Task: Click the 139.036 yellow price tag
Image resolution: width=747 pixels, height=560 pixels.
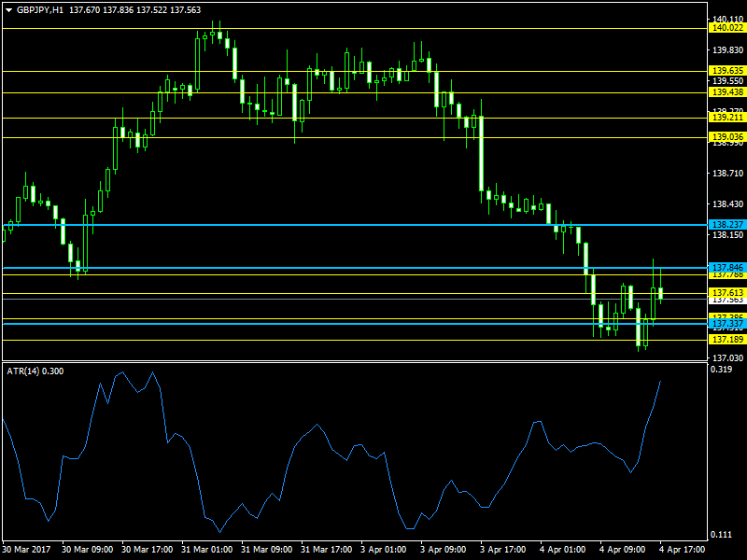Action: coord(727,137)
